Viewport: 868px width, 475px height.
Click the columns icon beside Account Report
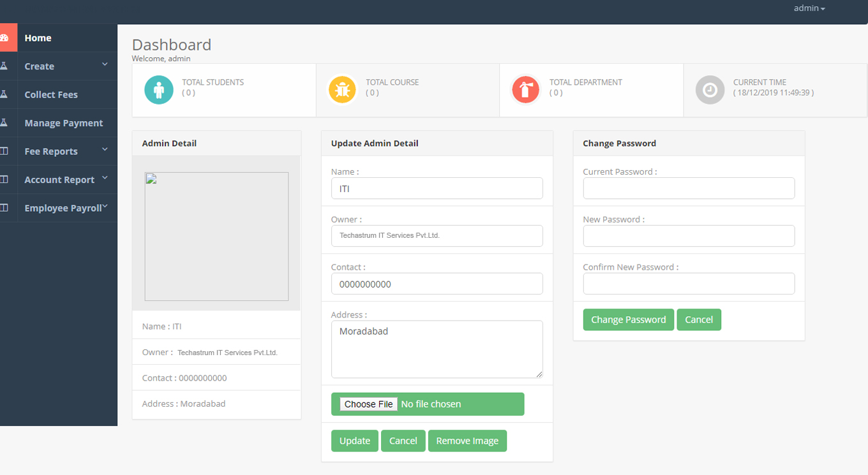coord(4,179)
